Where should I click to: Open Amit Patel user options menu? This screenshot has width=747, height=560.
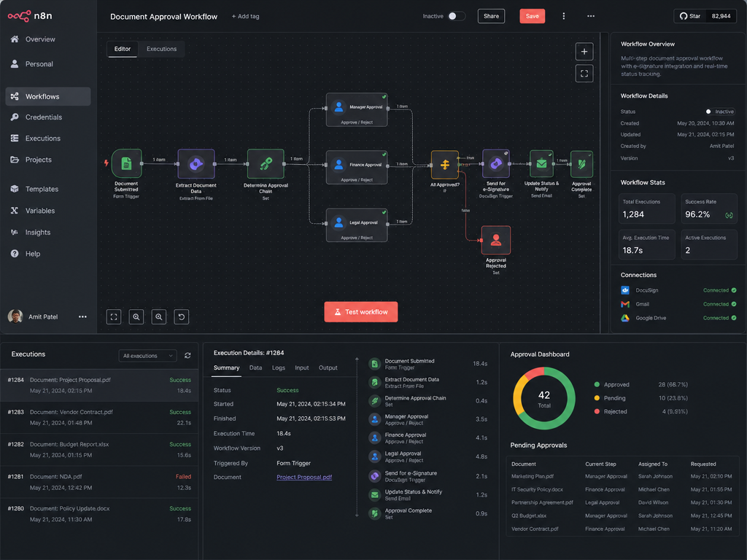[82, 316]
